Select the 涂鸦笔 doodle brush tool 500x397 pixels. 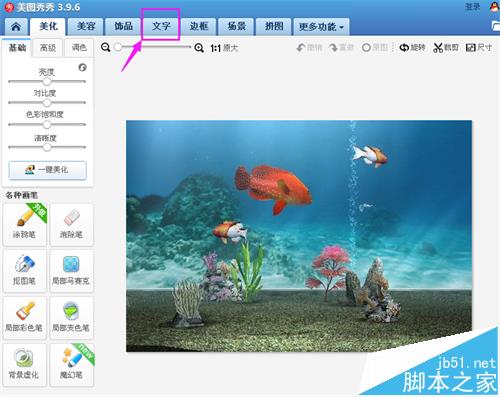[24, 224]
